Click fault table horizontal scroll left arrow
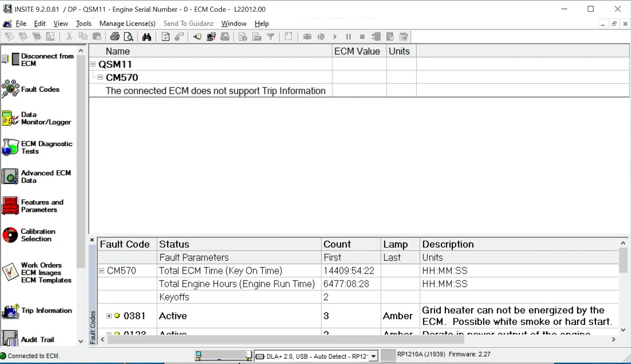This screenshot has width=631, height=364. 103,340
